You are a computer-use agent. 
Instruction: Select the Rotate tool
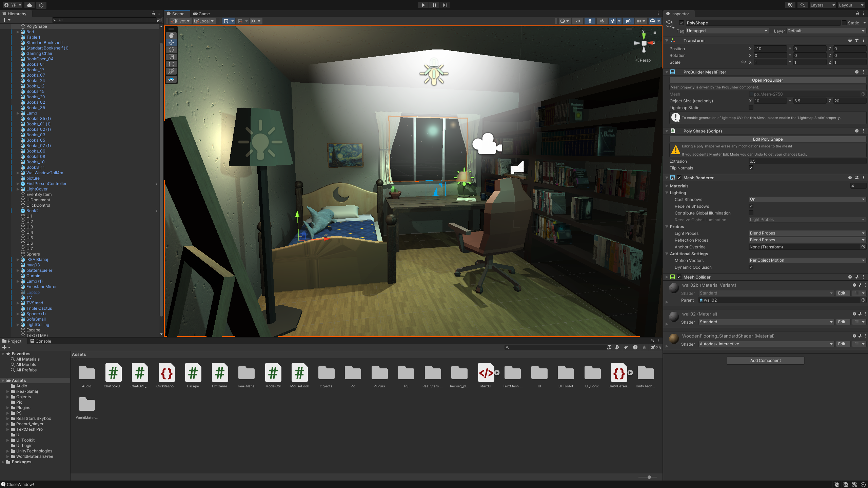(171, 49)
